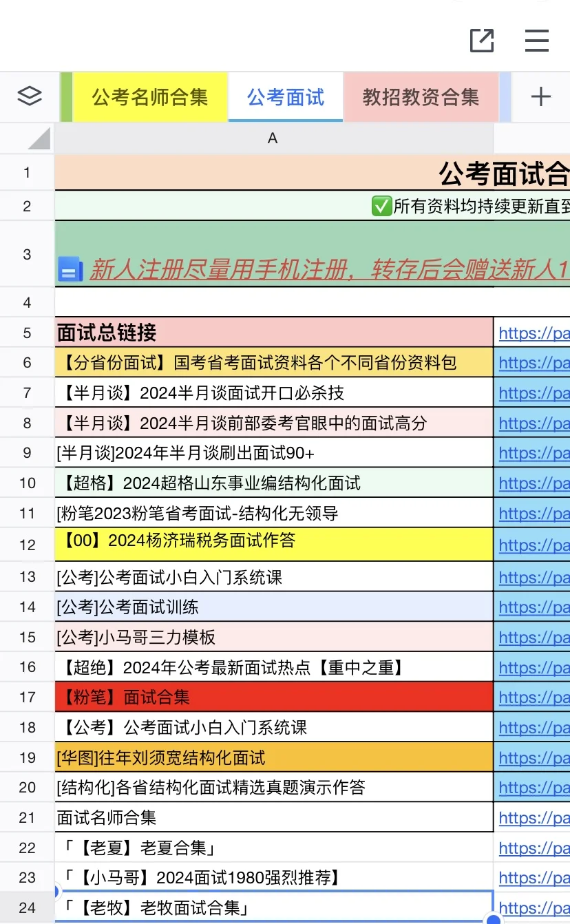
Task: Open the red 新人注册尽量用手机注册 link
Action: coord(330,270)
